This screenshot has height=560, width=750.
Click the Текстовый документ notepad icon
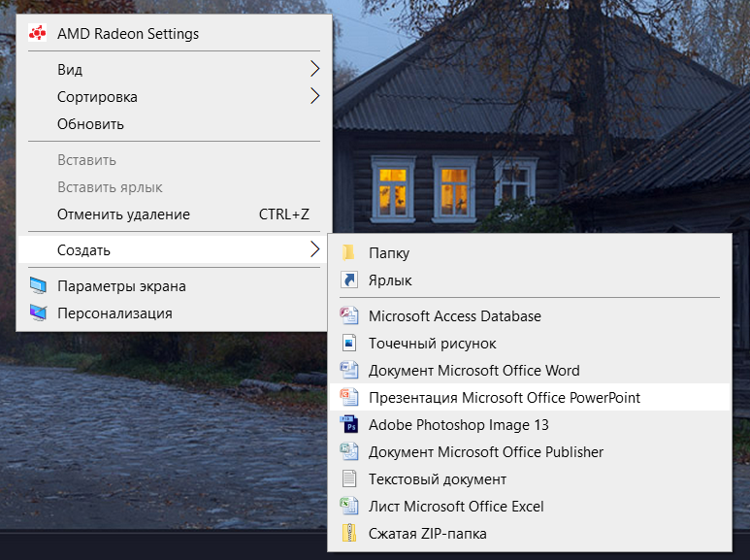tap(349, 478)
